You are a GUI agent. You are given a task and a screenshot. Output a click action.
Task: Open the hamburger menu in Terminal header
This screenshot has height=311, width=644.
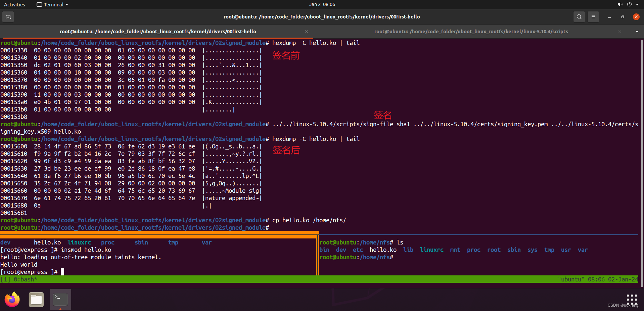click(593, 17)
